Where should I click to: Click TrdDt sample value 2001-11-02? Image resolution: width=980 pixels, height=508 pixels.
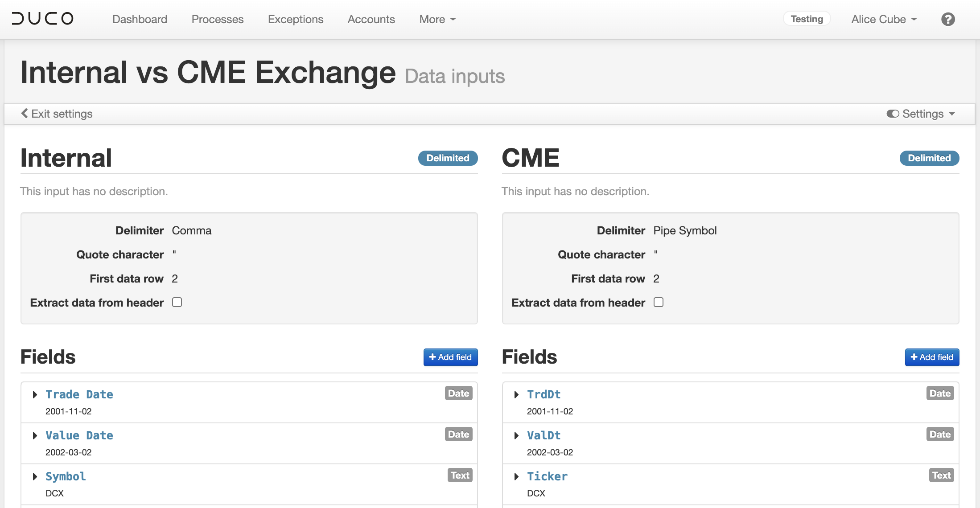click(x=550, y=411)
